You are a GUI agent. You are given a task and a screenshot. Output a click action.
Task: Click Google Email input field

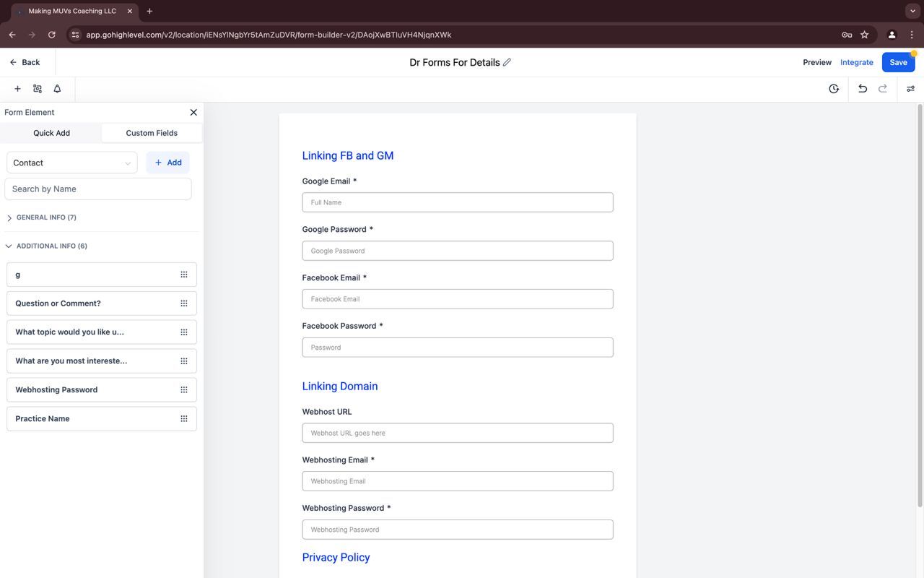pos(458,202)
